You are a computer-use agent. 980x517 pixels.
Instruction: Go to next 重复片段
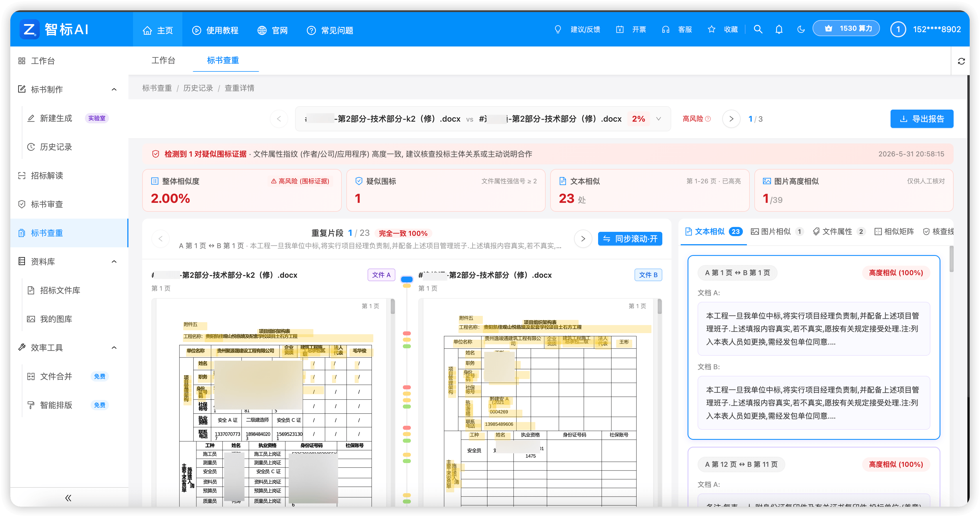point(583,239)
